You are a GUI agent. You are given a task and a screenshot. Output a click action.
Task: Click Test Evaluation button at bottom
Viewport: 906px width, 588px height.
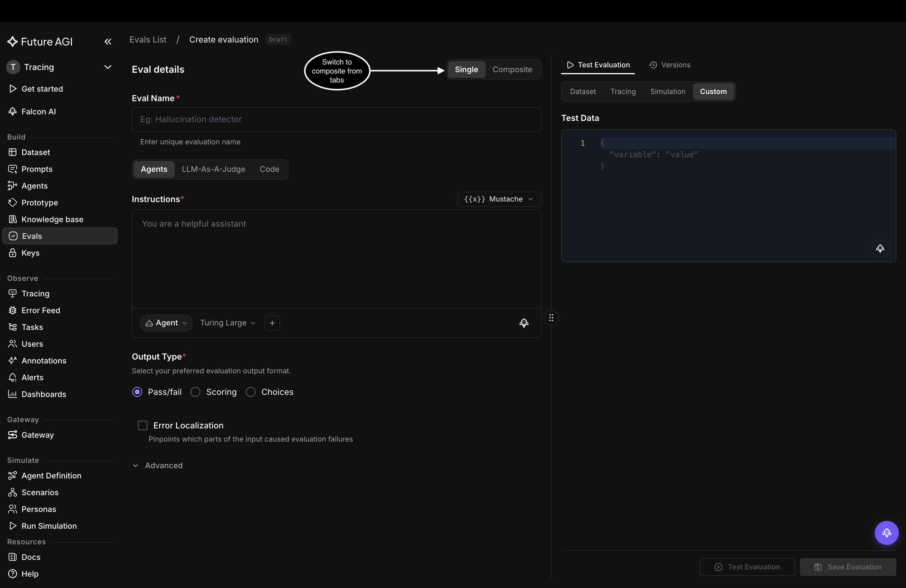pyautogui.click(x=747, y=566)
